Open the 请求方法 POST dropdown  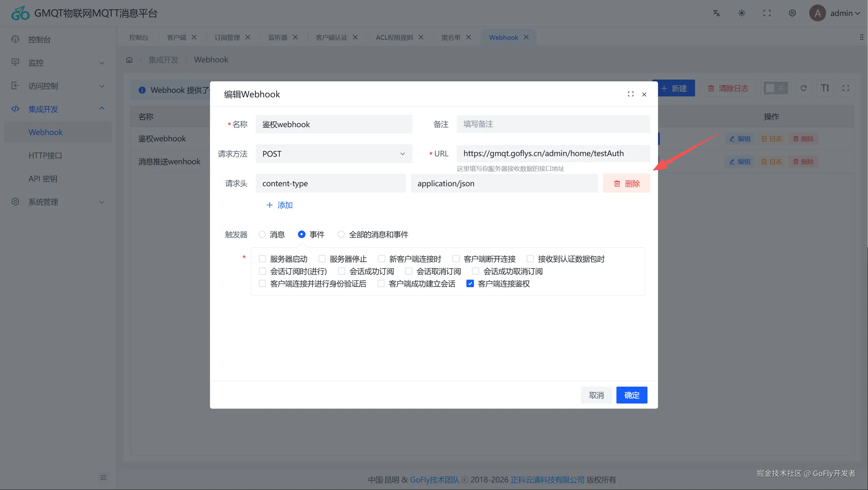tap(334, 154)
